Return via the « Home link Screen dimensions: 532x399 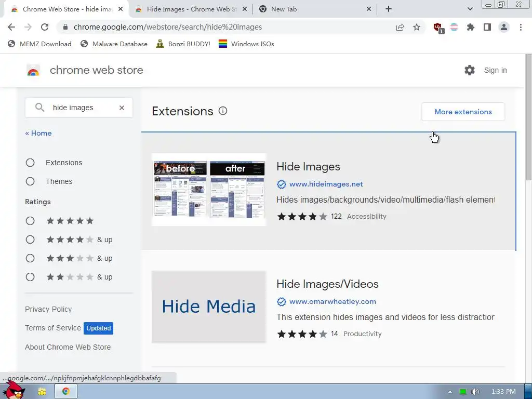[38, 134]
